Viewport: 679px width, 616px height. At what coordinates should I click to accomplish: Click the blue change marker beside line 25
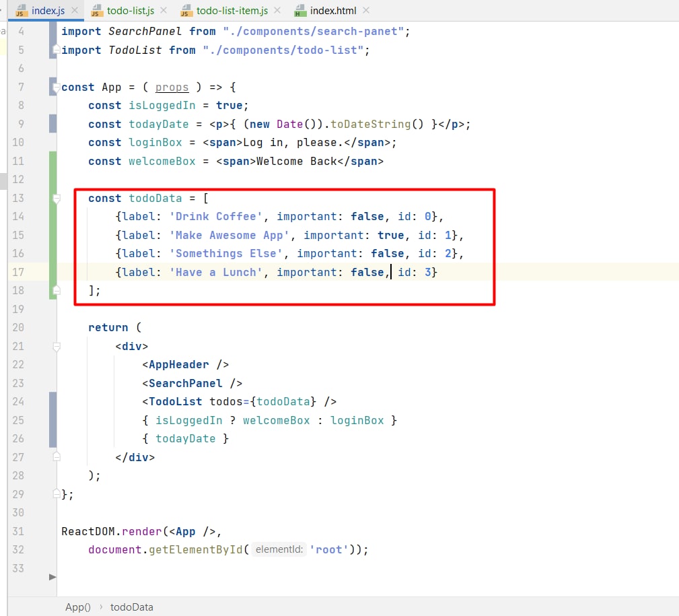click(x=53, y=420)
